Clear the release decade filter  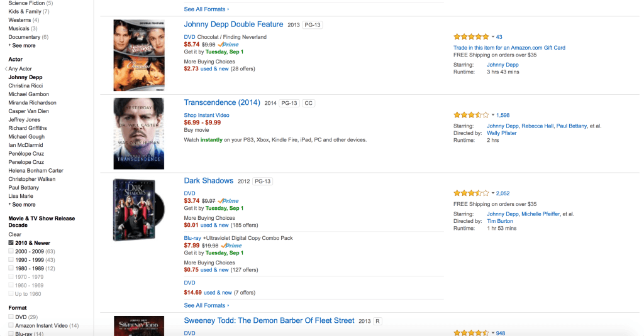14,234
